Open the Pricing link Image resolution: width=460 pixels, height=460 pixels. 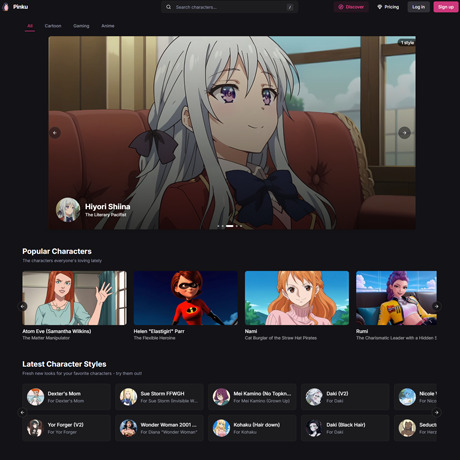(x=388, y=7)
